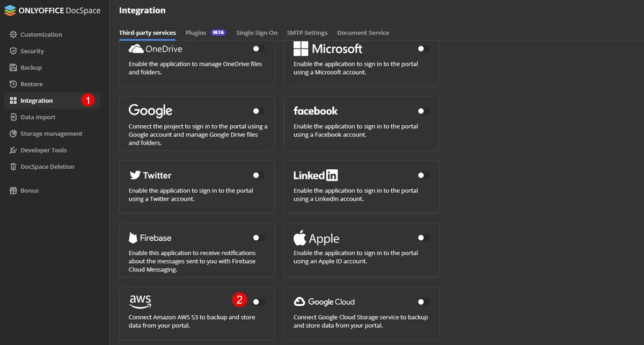Click the Integration page heading

coord(142,10)
